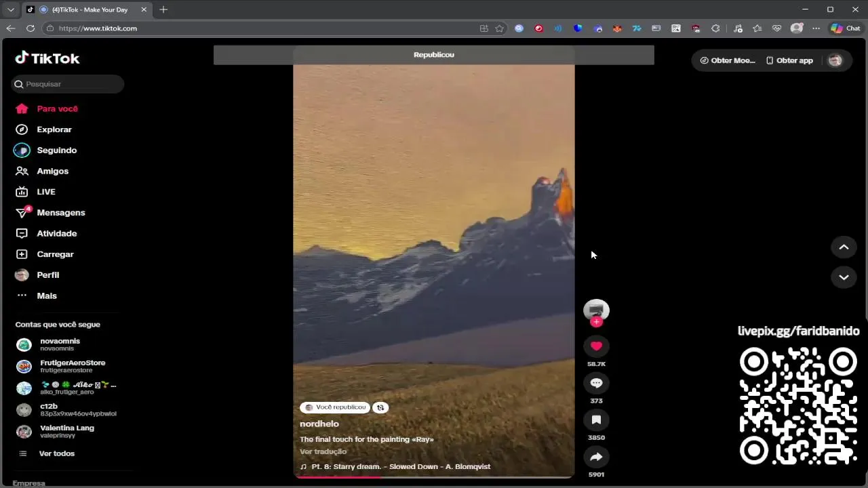This screenshot has height=488, width=868.
Task: Open the profile avatar menu top right
Action: 835,60
